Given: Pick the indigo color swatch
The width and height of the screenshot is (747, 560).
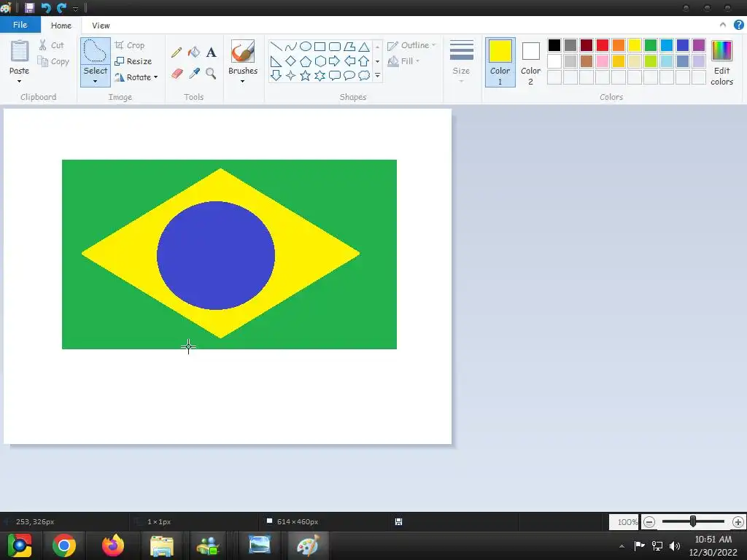Looking at the screenshot, I should point(683,45).
